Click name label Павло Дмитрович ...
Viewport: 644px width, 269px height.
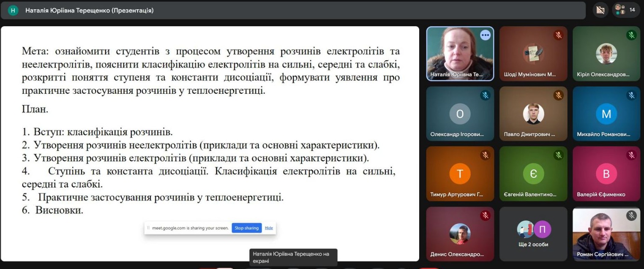[529, 135]
